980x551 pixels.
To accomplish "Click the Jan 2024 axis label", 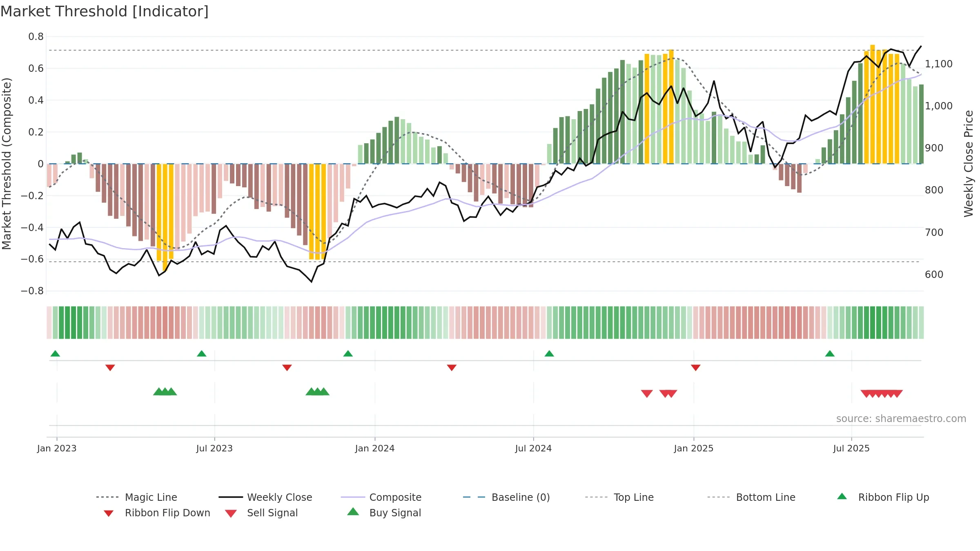I will pos(375,449).
